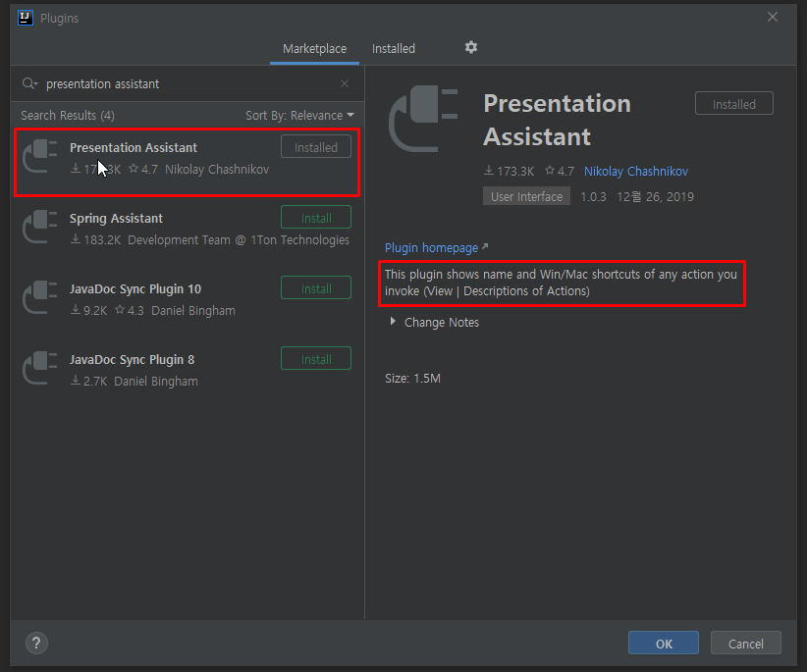The width and height of the screenshot is (807, 672).
Task: Click the 9.2K downloads count
Action: [89, 311]
